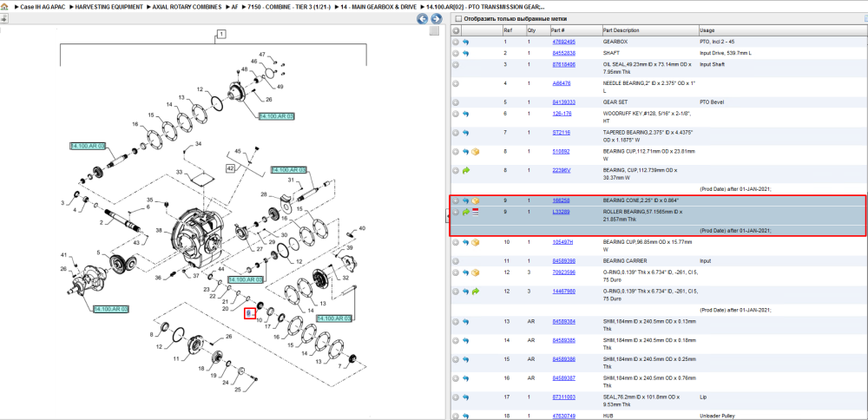
Task: Click yellow box icon in 70923596 row
Action: click(x=475, y=272)
